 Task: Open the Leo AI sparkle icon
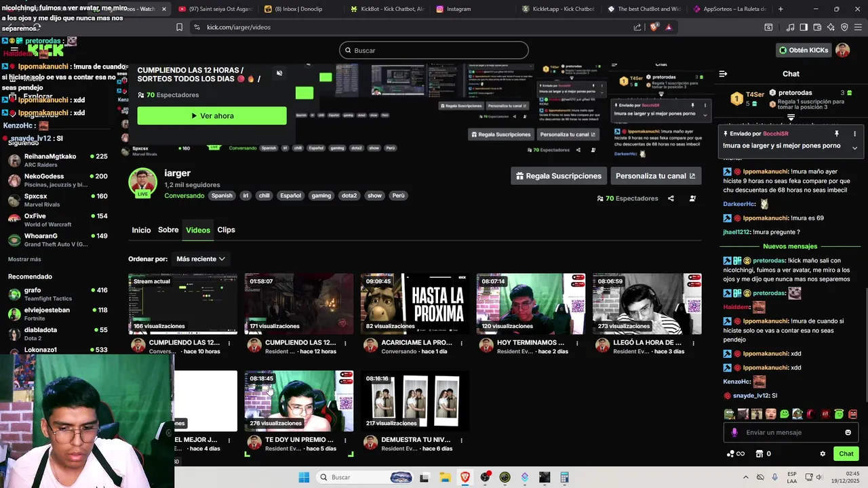[831, 27]
